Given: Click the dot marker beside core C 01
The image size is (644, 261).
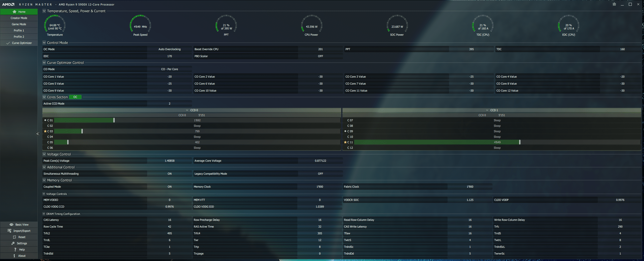Looking at the screenshot, I should 45,120.
